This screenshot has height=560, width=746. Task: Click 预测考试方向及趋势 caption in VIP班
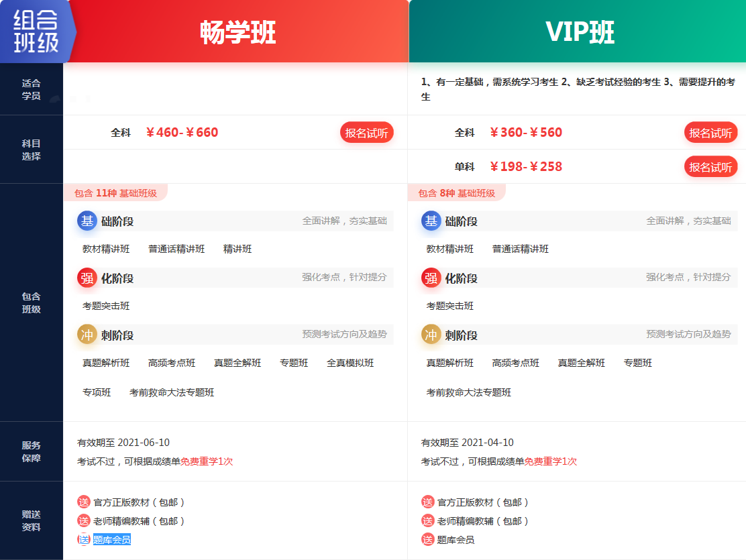[x=688, y=334]
